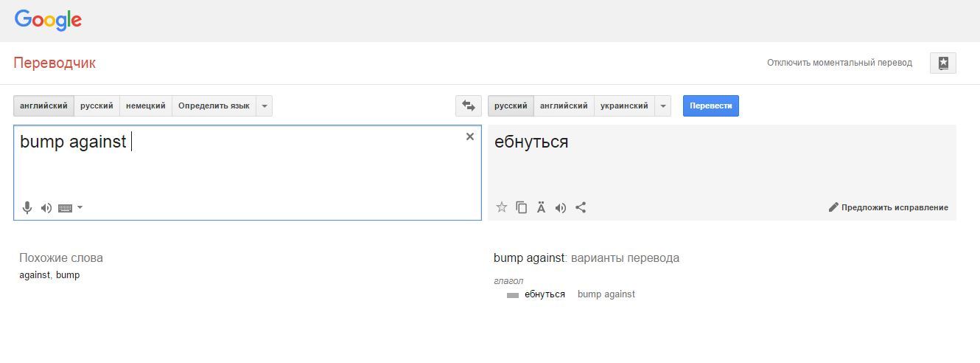Expand the target language dropdown arrow
Image resolution: width=980 pixels, height=363 pixels.
pyautogui.click(x=663, y=106)
